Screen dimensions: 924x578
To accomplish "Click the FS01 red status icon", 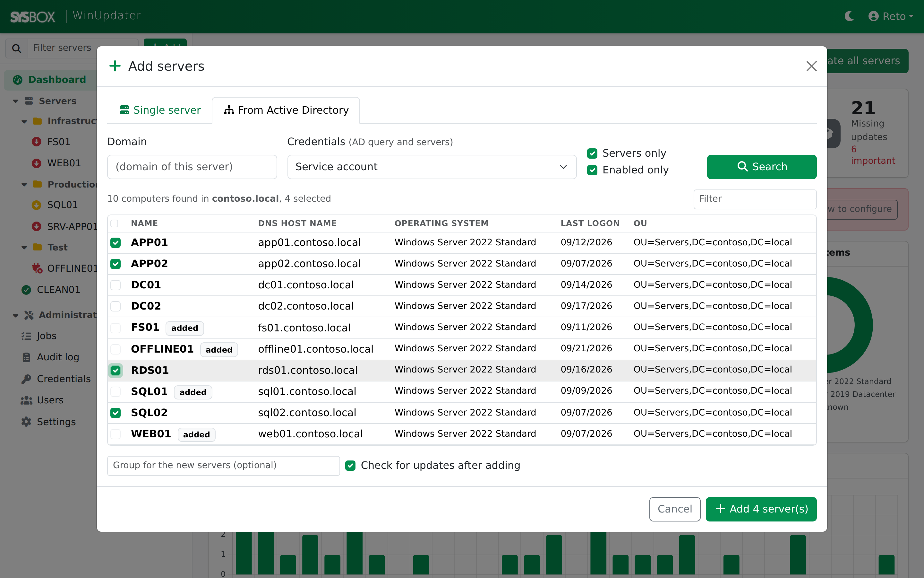I will (x=36, y=142).
